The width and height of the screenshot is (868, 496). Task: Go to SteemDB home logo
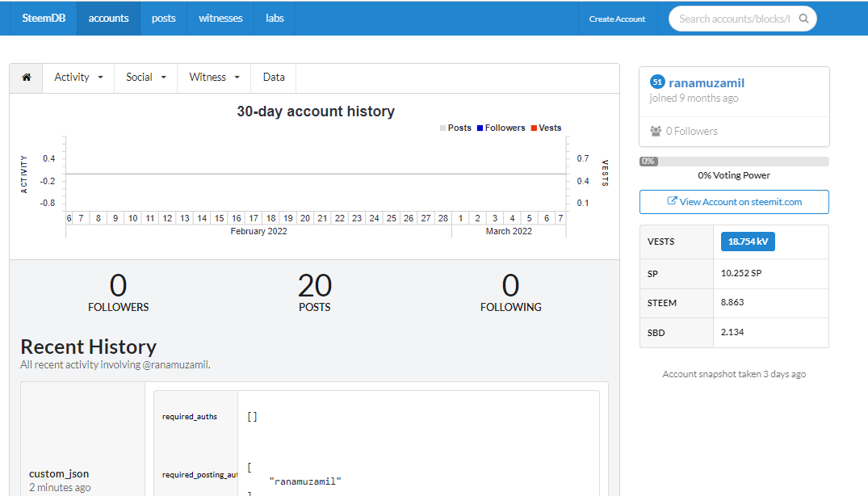coord(44,19)
